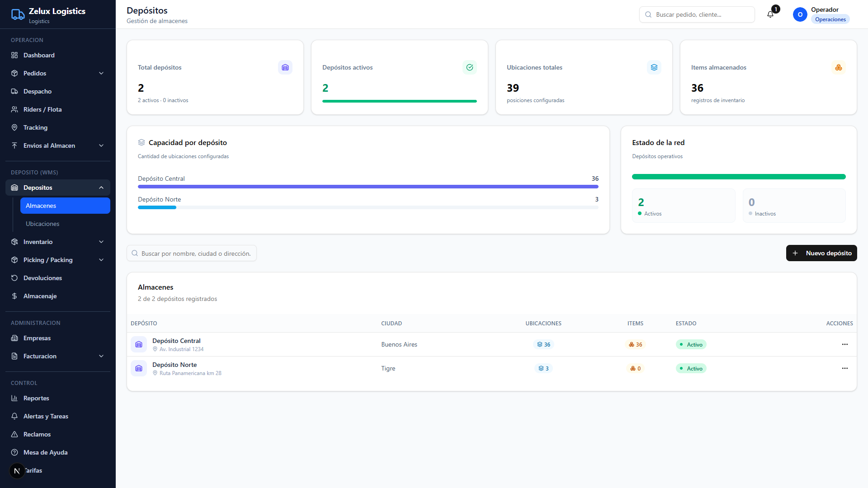Click the Activo badge for Depósito Norte
Image resolution: width=868 pixels, height=488 pixels.
tap(691, 368)
